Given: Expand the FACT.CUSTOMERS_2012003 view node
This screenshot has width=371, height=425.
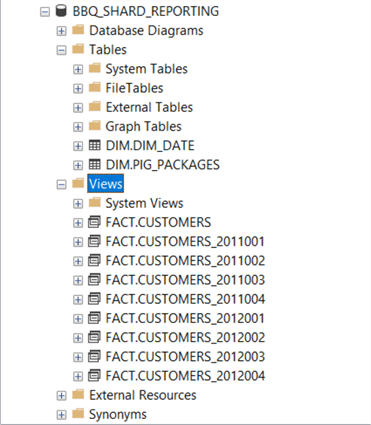Looking at the screenshot, I should [x=78, y=357].
